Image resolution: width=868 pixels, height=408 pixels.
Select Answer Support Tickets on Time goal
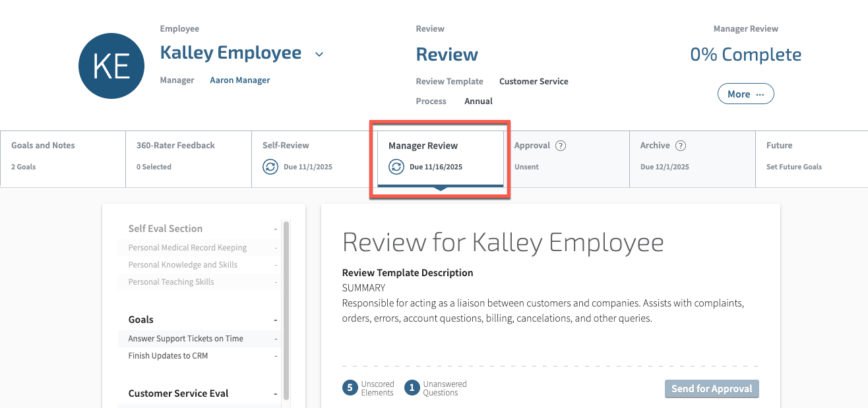pyautogui.click(x=199, y=339)
